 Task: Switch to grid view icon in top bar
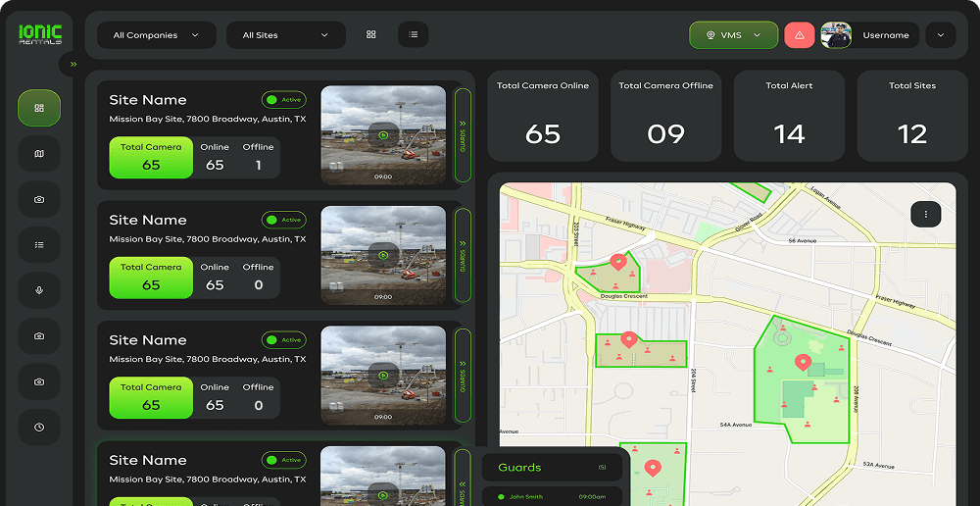[x=371, y=35]
